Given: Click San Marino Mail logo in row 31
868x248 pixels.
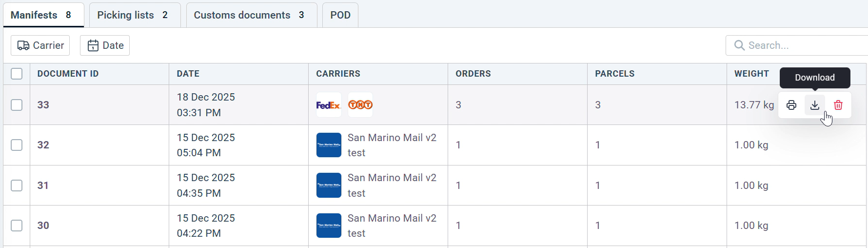Looking at the screenshot, I should [x=329, y=186].
